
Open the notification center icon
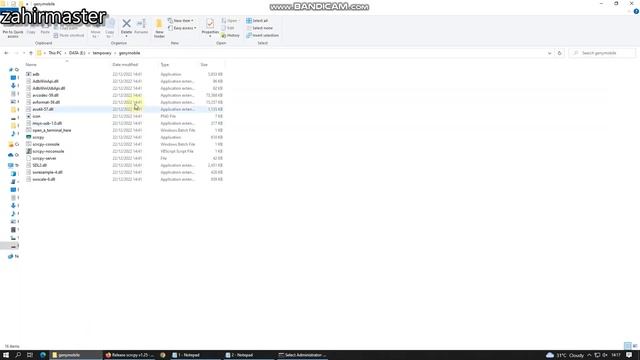[629, 355]
